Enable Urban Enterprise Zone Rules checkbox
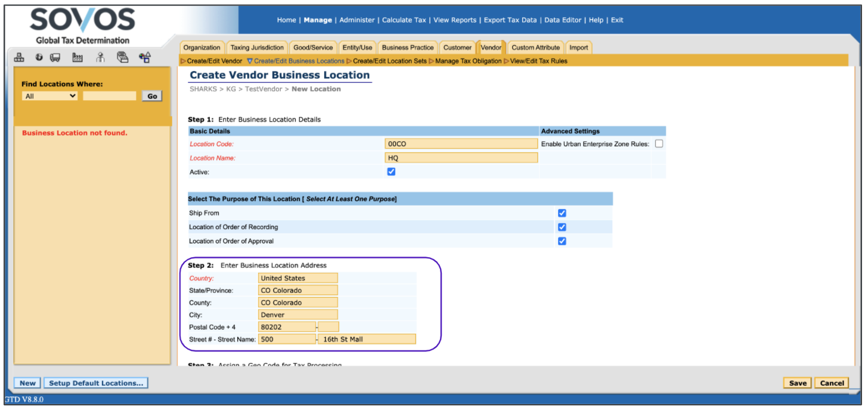This screenshot has height=413, width=868. (x=659, y=144)
